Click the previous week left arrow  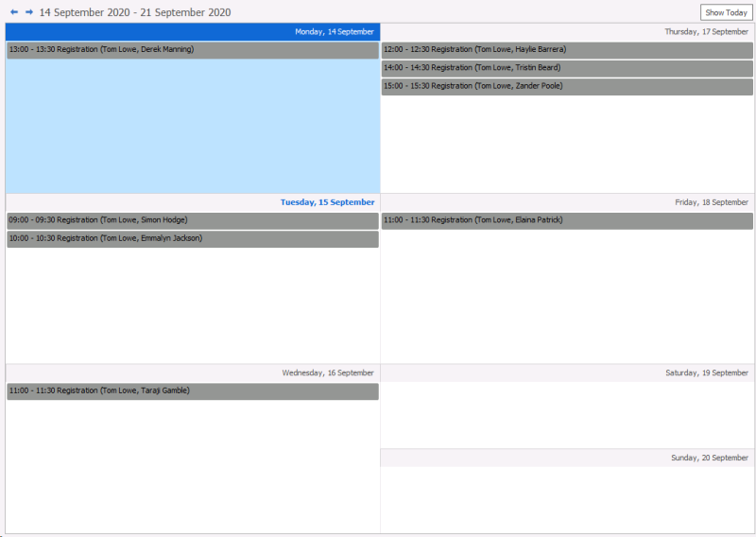[x=14, y=12]
